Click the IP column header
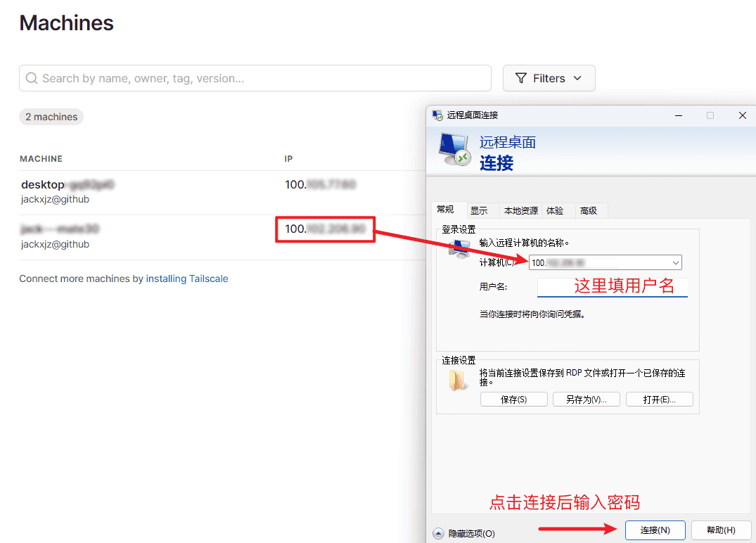756x543 pixels. [288, 159]
